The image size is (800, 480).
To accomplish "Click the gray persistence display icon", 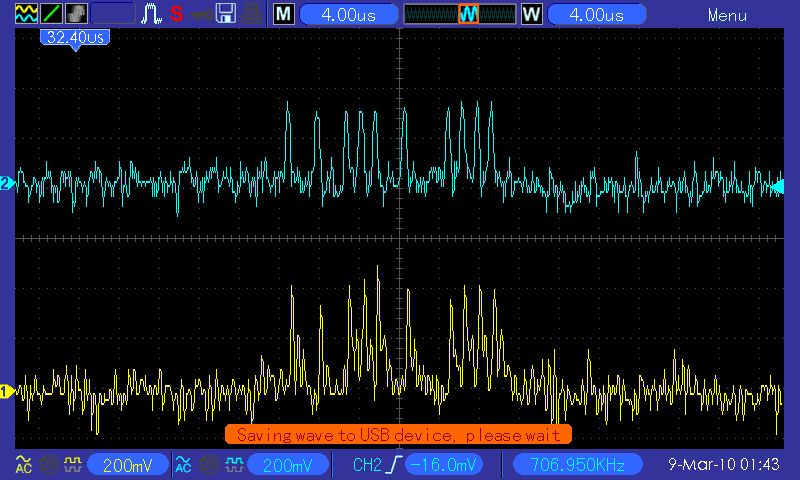I will (x=76, y=13).
